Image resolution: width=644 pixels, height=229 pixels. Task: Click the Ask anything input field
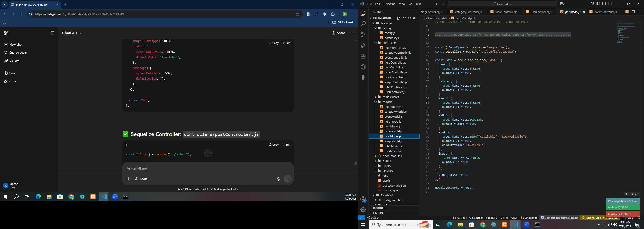point(208,168)
